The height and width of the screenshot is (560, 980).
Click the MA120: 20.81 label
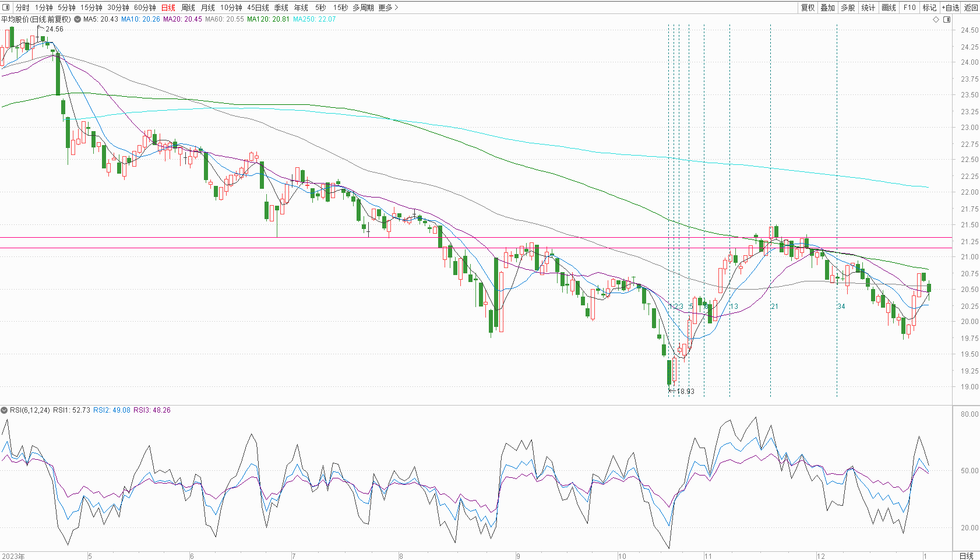(x=268, y=19)
